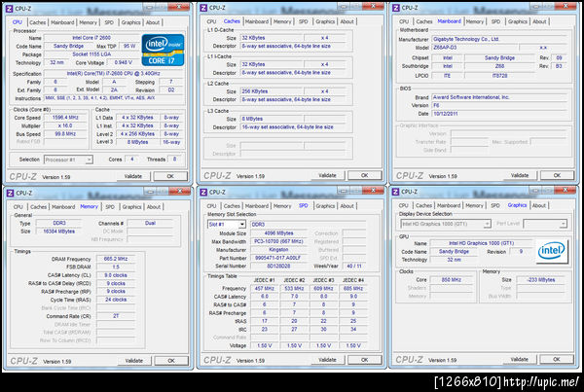This screenshot has width=584, height=392.
Task: Click OK in the Graphics-tab window
Action: pyautogui.click(x=557, y=360)
